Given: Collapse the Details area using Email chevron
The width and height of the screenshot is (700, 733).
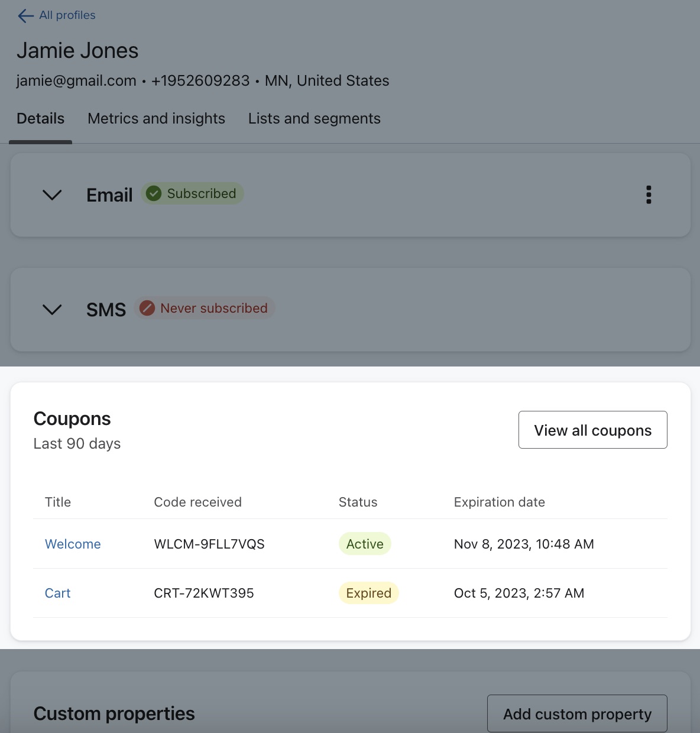Looking at the screenshot, I should [x=51, y=195].
